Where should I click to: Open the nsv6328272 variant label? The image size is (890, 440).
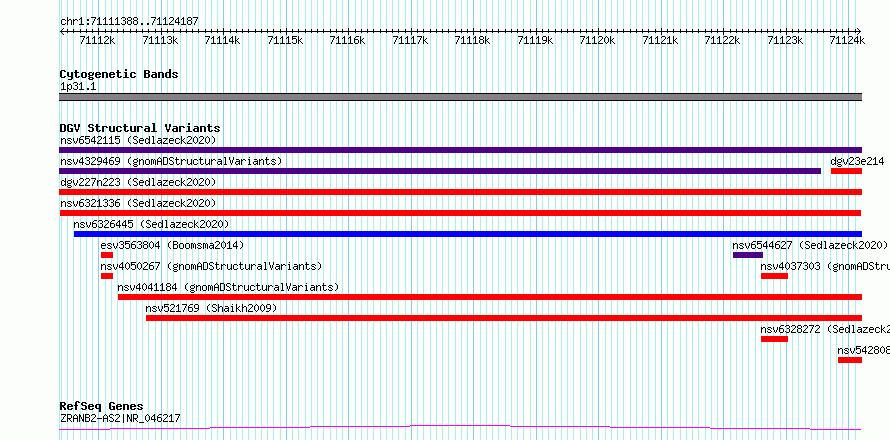pos(825,329)
